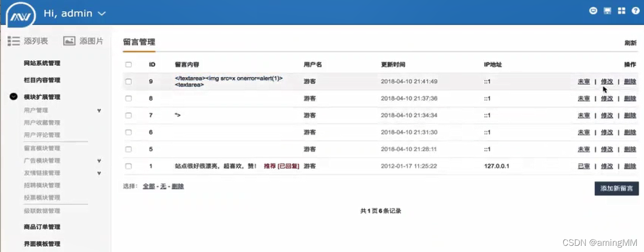Click 修改 for message ID 7
The image size is (644, 252).
pyautogui.click(x=607, y=115)
